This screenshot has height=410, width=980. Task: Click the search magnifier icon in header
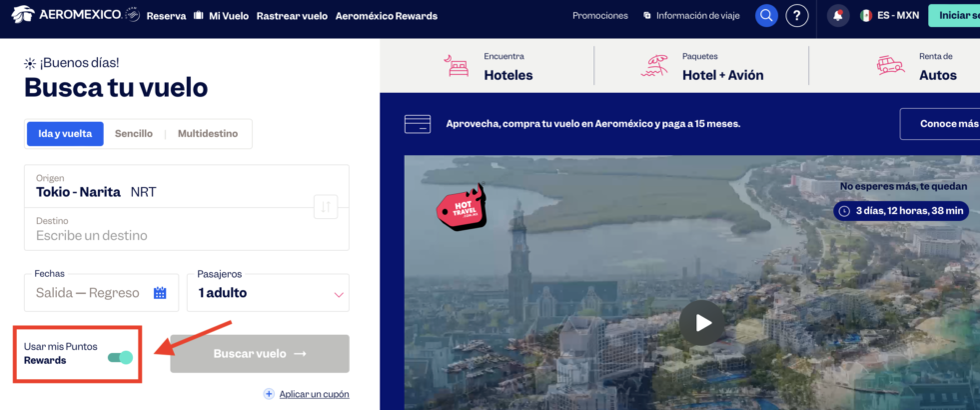(766, 15)
